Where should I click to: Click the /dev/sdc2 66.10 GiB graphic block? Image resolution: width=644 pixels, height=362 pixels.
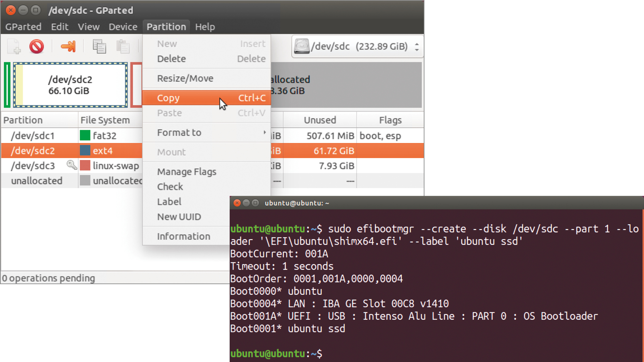[70, 85]
